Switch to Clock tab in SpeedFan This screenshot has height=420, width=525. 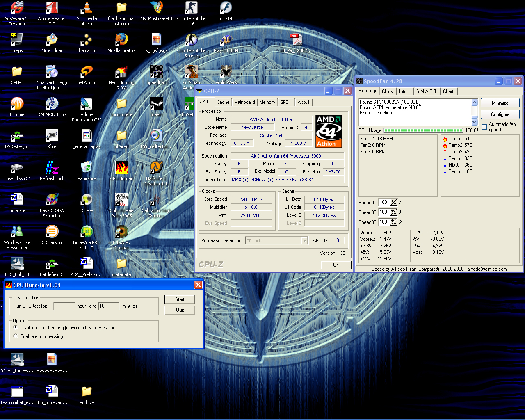coord(387,91)
